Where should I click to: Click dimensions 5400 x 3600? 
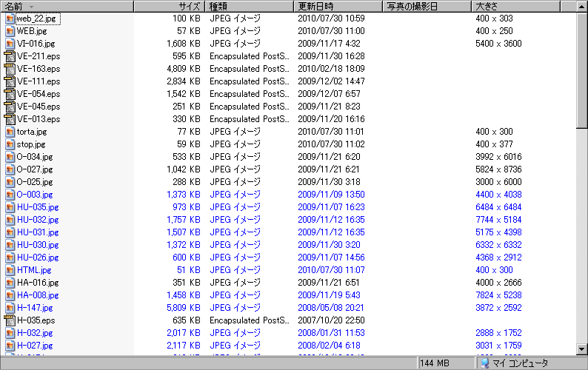click(x=498, y=44)
